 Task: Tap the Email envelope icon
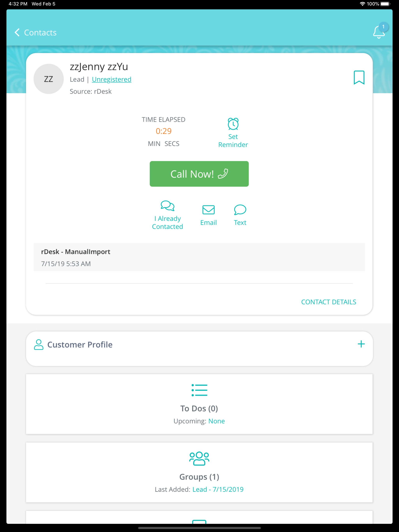tap(208, 210)
